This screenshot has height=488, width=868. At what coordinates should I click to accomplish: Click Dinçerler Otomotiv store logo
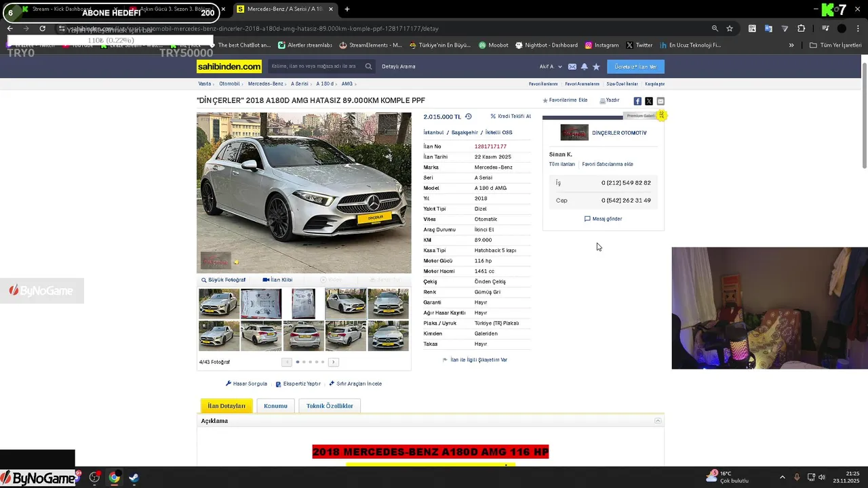pos(574,132)
